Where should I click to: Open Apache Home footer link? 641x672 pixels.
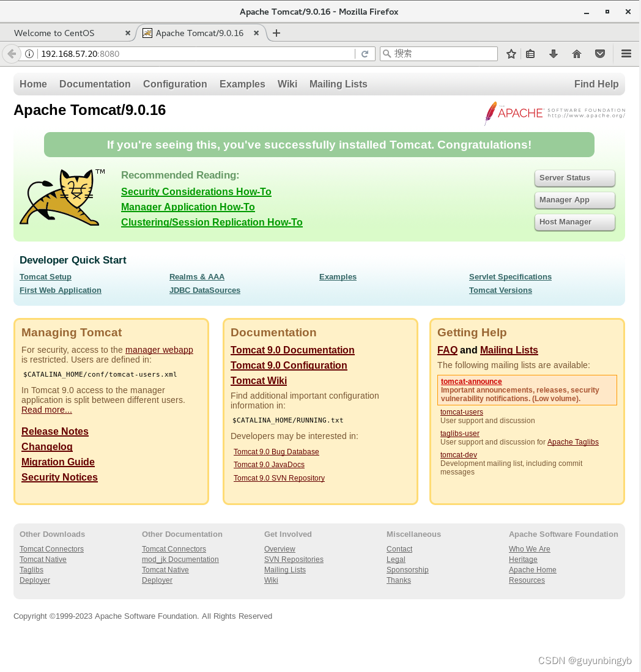point(533,569)
